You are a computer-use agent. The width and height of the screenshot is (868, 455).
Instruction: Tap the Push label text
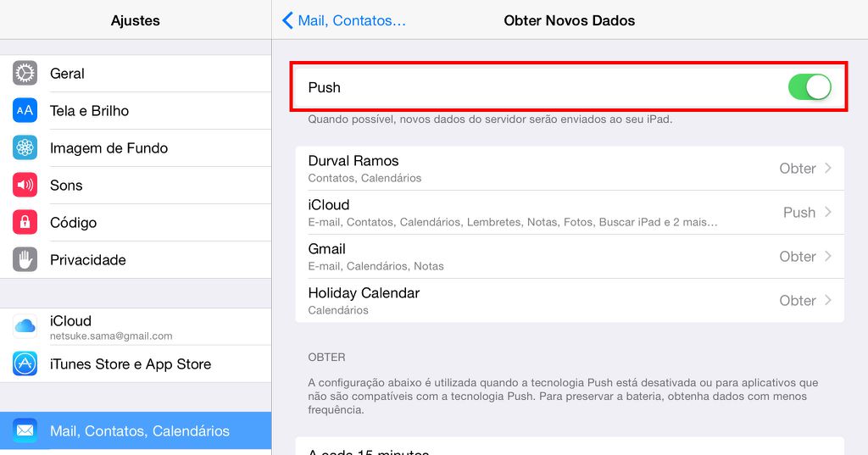325,87
